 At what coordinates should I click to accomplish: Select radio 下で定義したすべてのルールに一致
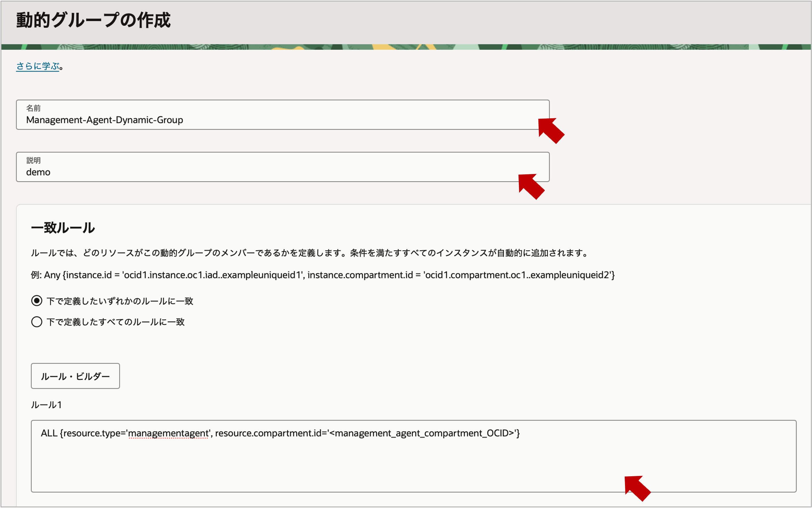(37, 322)
